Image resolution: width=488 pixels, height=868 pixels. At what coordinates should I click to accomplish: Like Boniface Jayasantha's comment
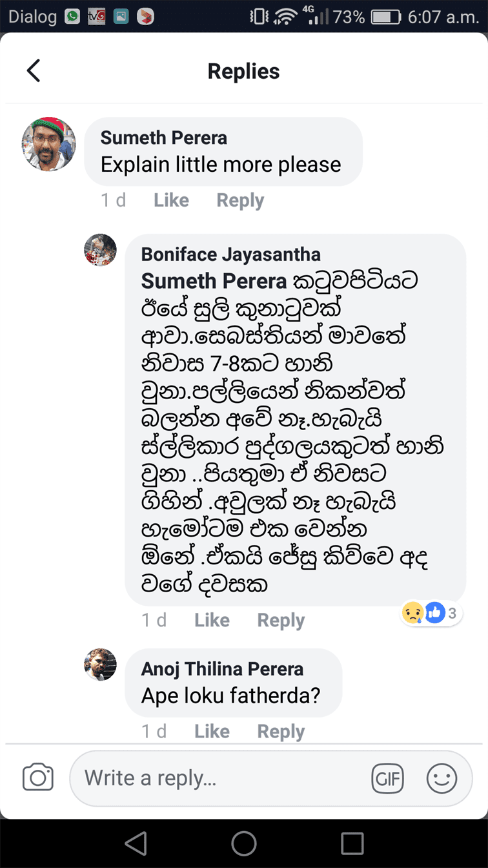(x=212, y=620)
